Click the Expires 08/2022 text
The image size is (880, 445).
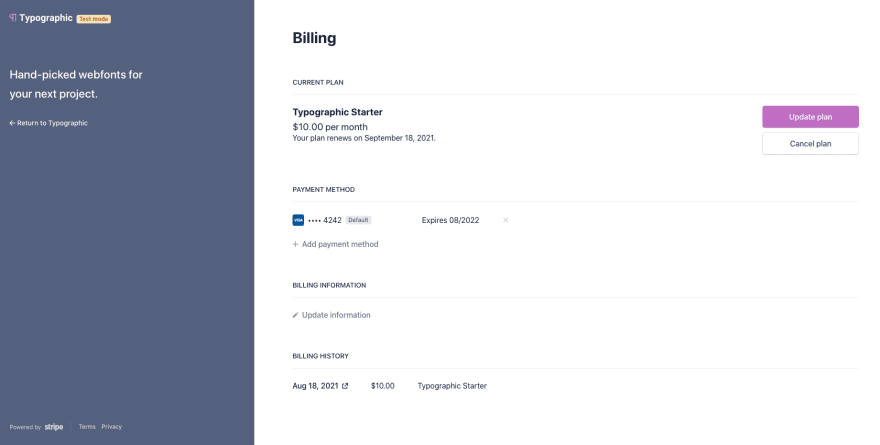(x=451, y=220)
